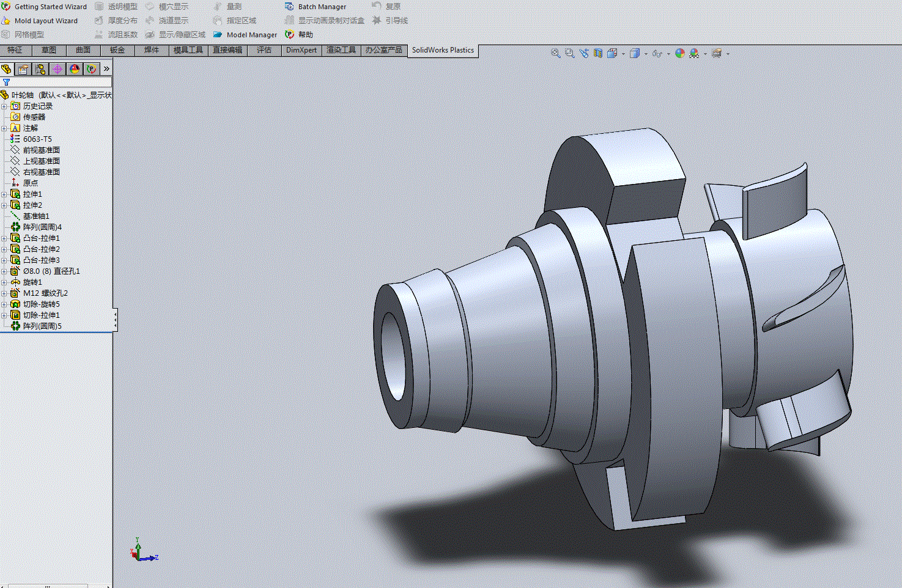Expand the 拉伸2 feature node
This screenshot has height=588, width=902.
pos(4,205)
